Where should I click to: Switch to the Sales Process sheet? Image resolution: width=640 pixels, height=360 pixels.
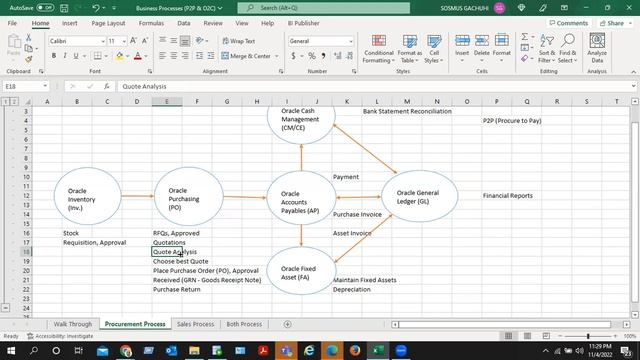(x=196, y=324)
